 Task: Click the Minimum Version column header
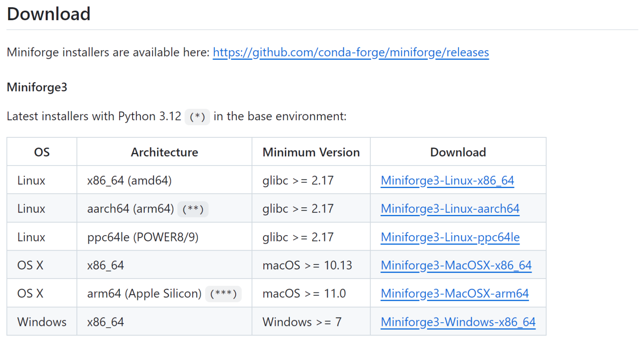311,152
